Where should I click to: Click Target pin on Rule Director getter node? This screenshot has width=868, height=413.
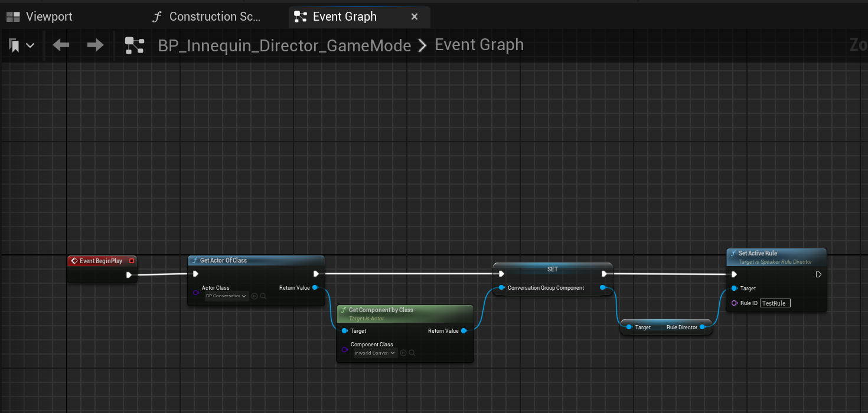tap(629, 327)
